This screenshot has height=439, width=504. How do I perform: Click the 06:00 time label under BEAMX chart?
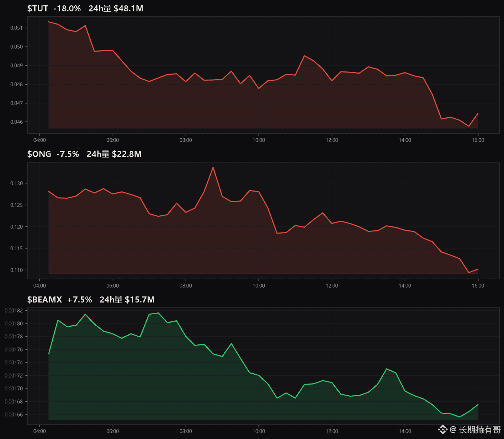coord(113,431)
